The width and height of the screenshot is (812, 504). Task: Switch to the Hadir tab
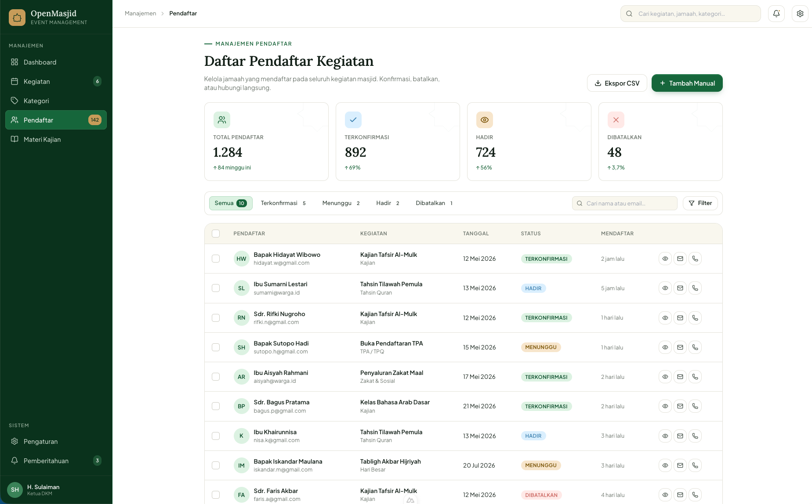[388, 203]
